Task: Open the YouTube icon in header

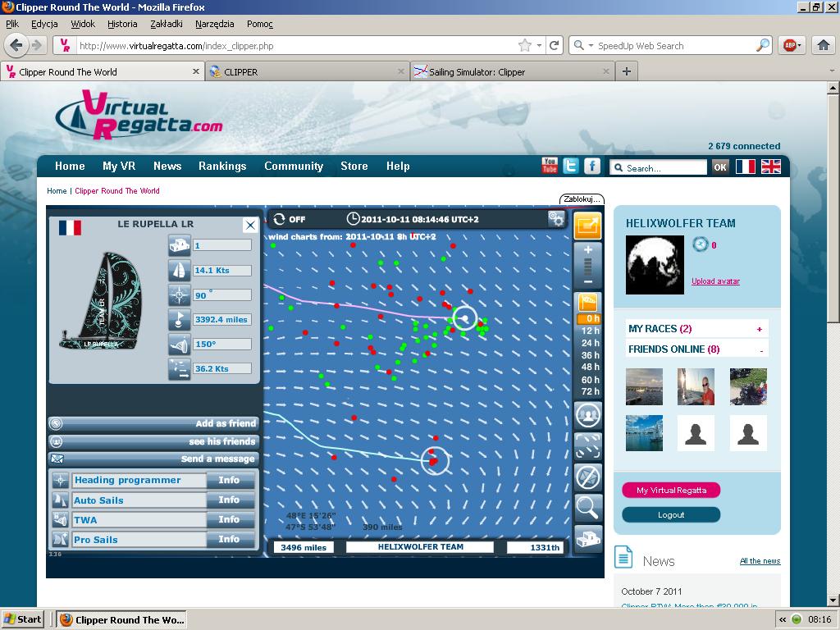Action: click(x=550, y=167)
